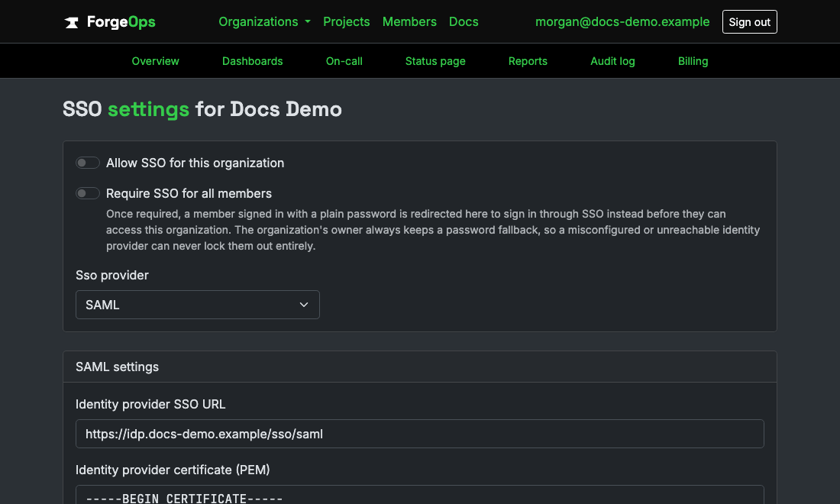
Task: Open the ForgeOps home link
Action: tap(110, 22)
